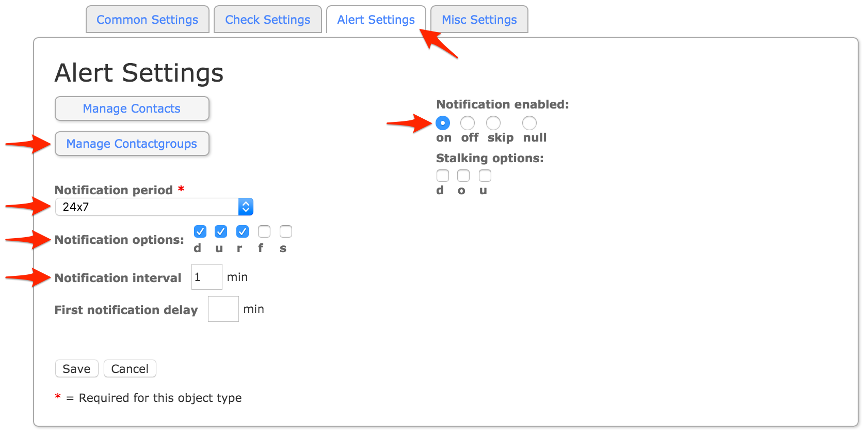Viewport: 868px width, 435px height.
Task: Click the First notification delay field
Action: [223, 309]
